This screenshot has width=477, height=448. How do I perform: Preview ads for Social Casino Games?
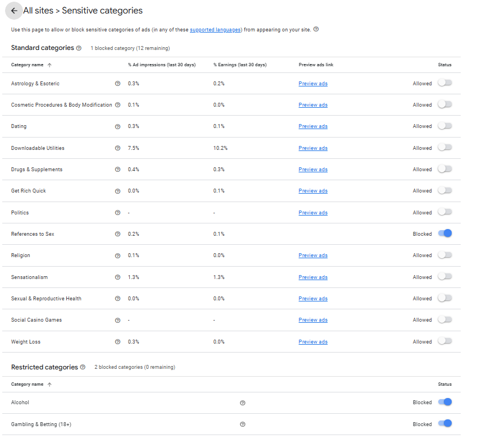313,320
